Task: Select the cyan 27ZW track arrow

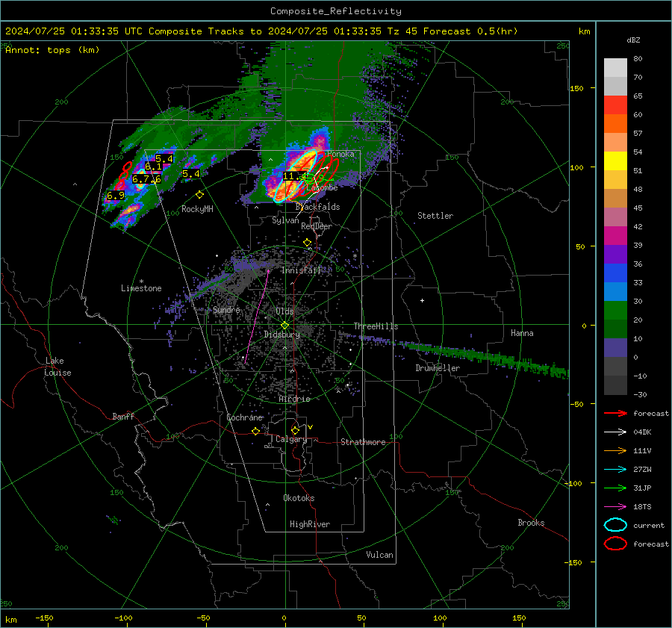Action: coord(615,470)
